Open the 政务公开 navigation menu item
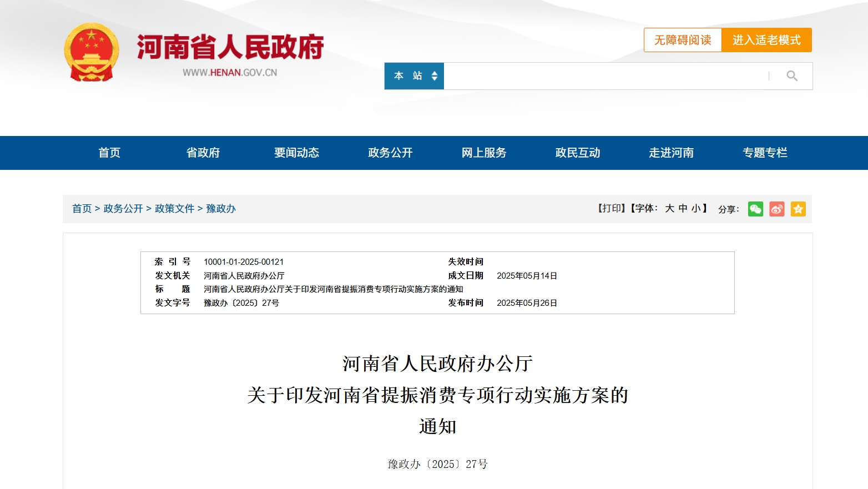The width and height of the screenshot is (868, 489). [390, 153]
